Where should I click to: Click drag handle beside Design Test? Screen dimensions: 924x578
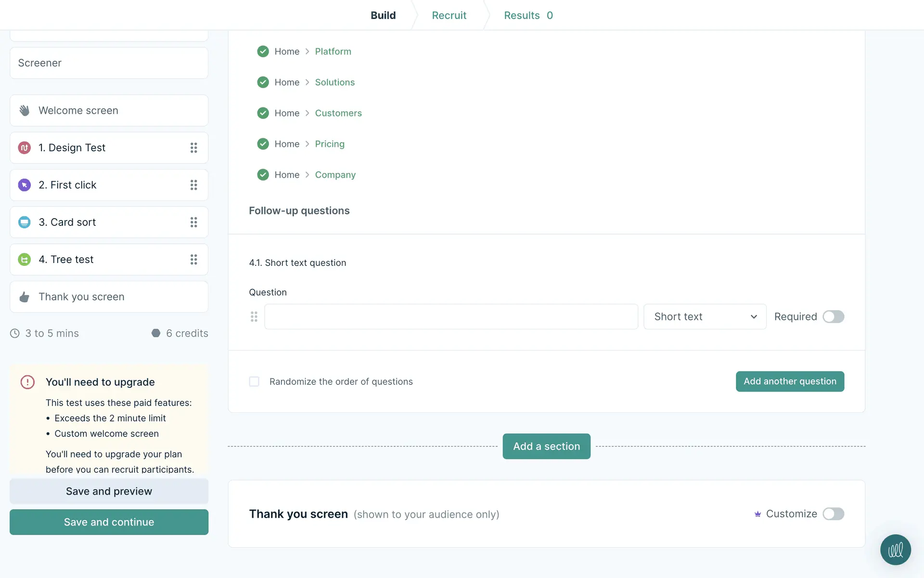coord(193,148)
